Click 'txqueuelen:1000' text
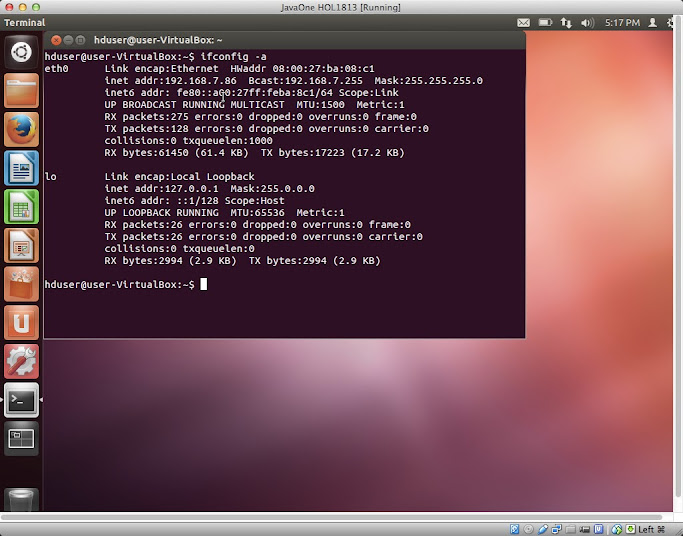683x536 pixels. point(227,141)
